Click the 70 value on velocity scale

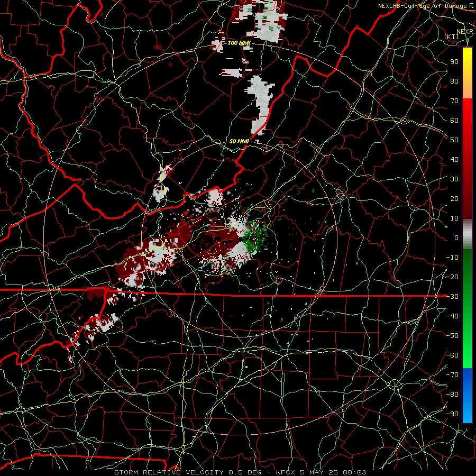coord(454,101)
